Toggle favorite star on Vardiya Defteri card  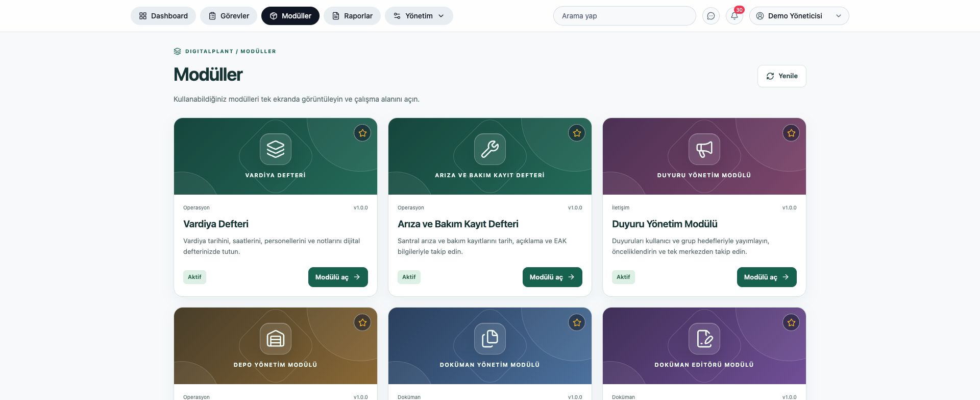pyautogui.click(x=362, y=133)
